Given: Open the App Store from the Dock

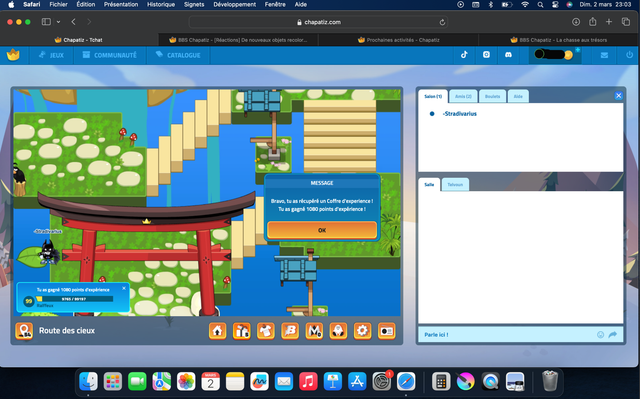Looking at the screenshot, I should [357, 382].
